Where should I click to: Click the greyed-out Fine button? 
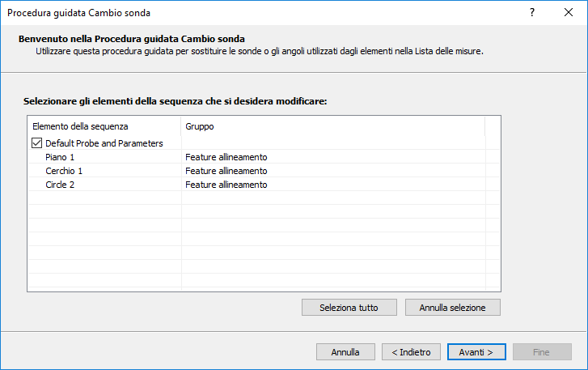click(x=542, y=352)
